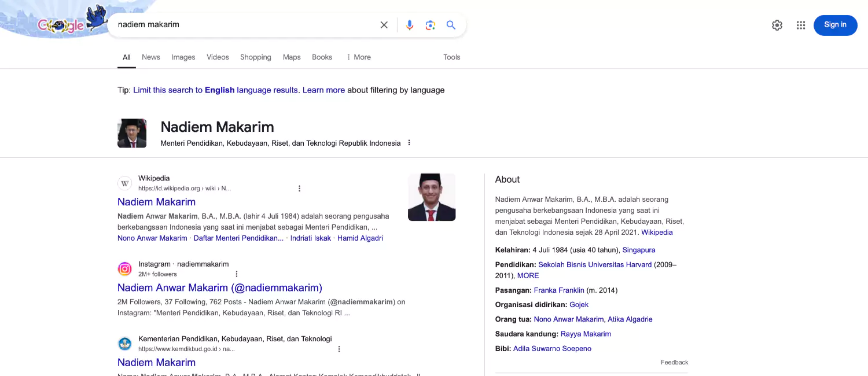Click 'Menteri Pendidikan, Kebudayaan, Riset' subtitle
This screenshot has width=868, height=376.
point(280,143)
